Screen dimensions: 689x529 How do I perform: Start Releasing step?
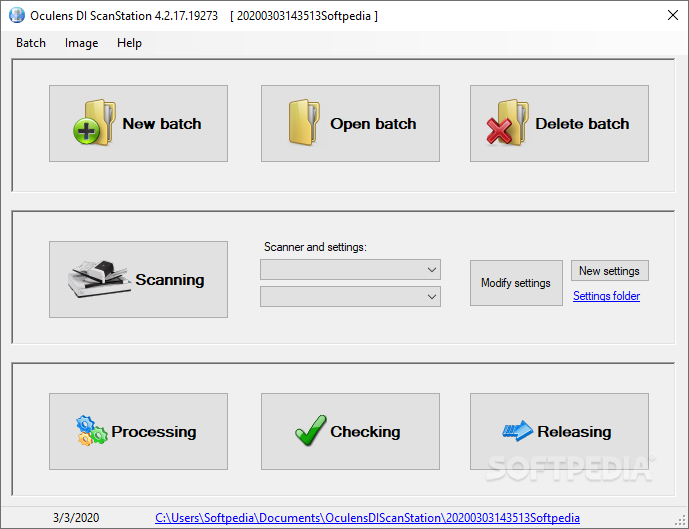click(559, 431)
